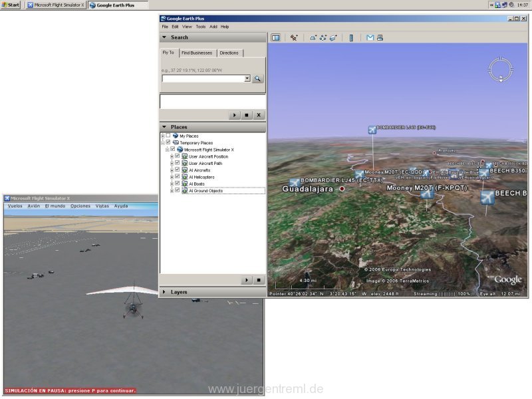Uncheck the Microsoft Flight Simulator X checkbox

click(173, 149)
